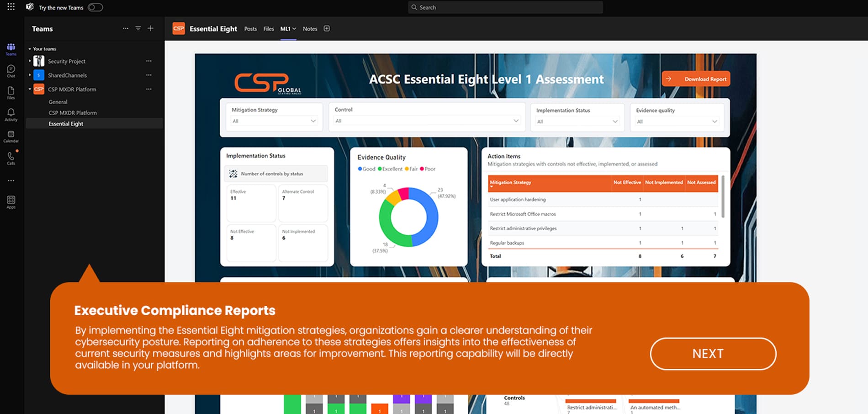This screenshot has width=868, height=414.
Task: Open Activity bell in the left rail
Action: [x=11, y=115]
